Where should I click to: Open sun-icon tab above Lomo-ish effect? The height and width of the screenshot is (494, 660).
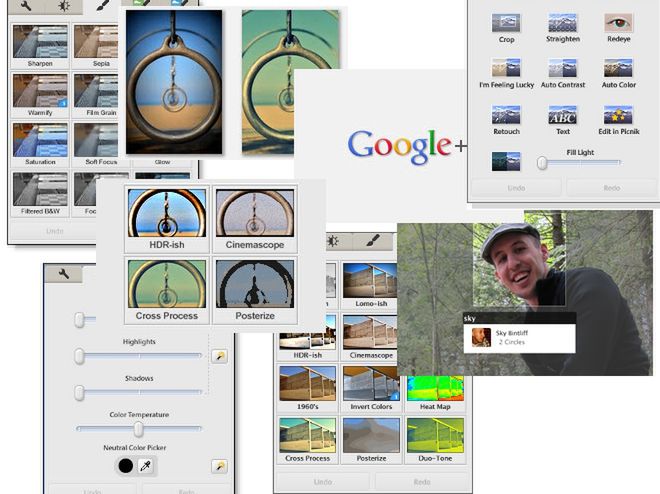pyautogui.click(x=333, y=241)
